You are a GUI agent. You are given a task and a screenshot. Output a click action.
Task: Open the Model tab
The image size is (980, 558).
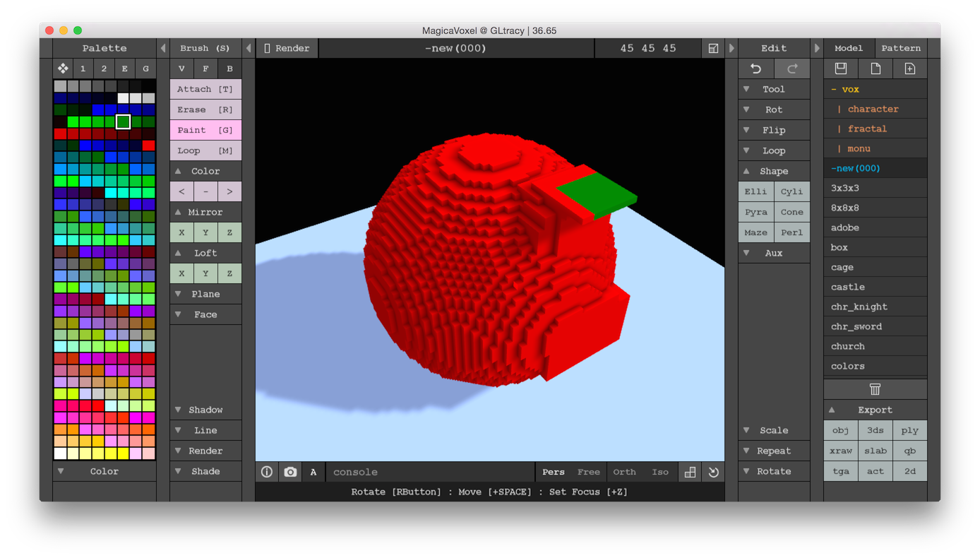point(849,48)
